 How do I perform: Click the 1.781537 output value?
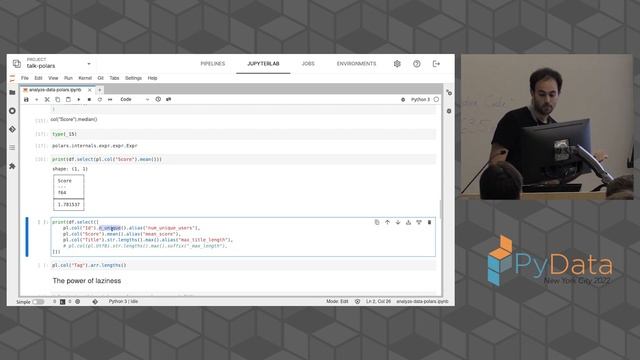(69, 204)
